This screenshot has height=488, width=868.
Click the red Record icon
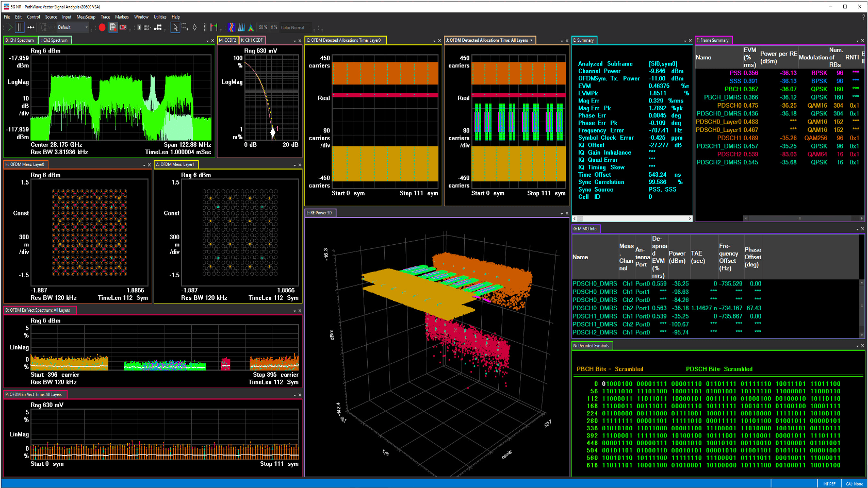click(102, 27)
